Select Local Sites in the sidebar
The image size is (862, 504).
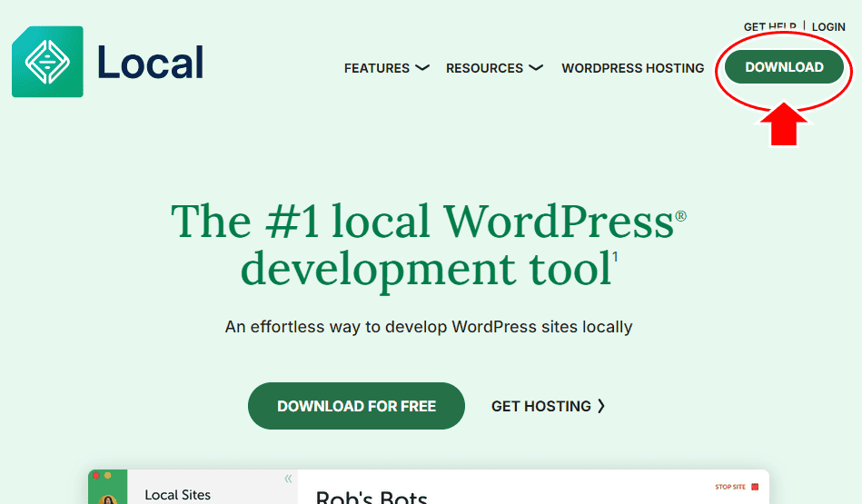178,495
